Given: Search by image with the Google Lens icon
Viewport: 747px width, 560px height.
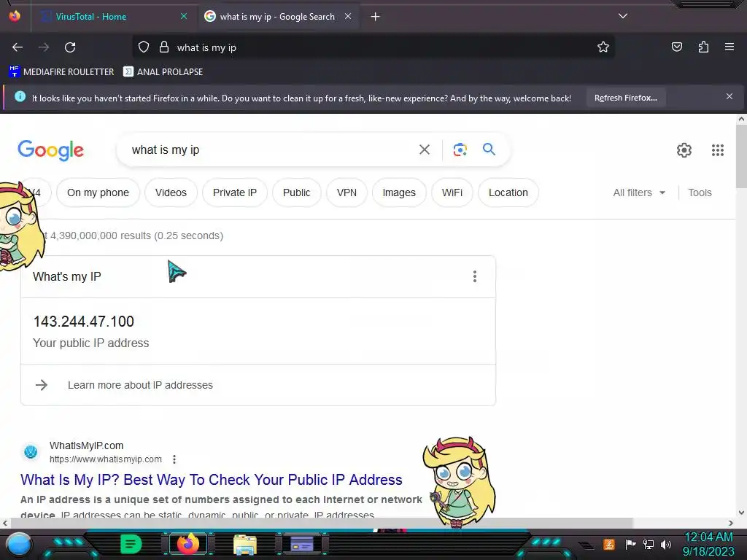Looking at the screenshot, I should click(460, 149).
